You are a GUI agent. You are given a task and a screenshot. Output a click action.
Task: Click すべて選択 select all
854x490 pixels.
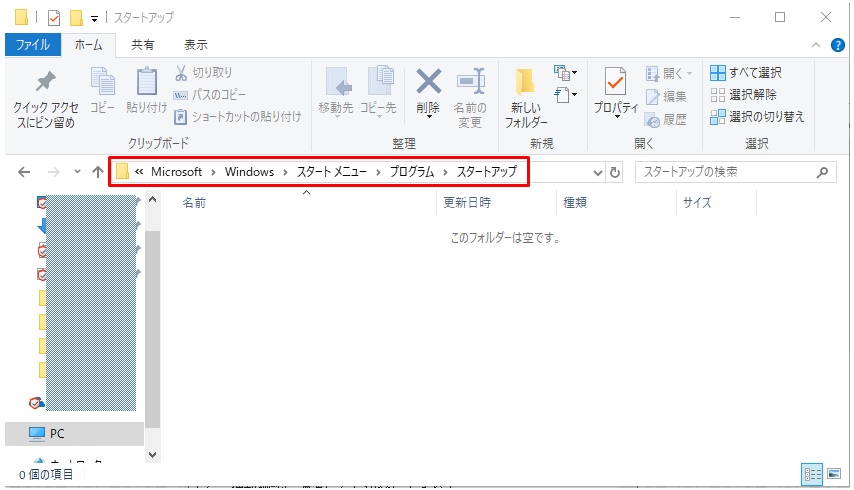(x=746, y=72)
